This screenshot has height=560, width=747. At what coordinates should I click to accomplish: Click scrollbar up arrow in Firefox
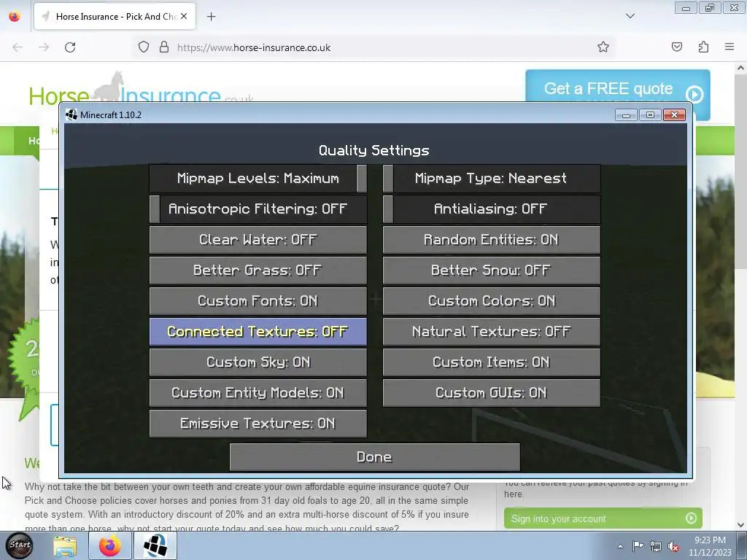point(740,68)
